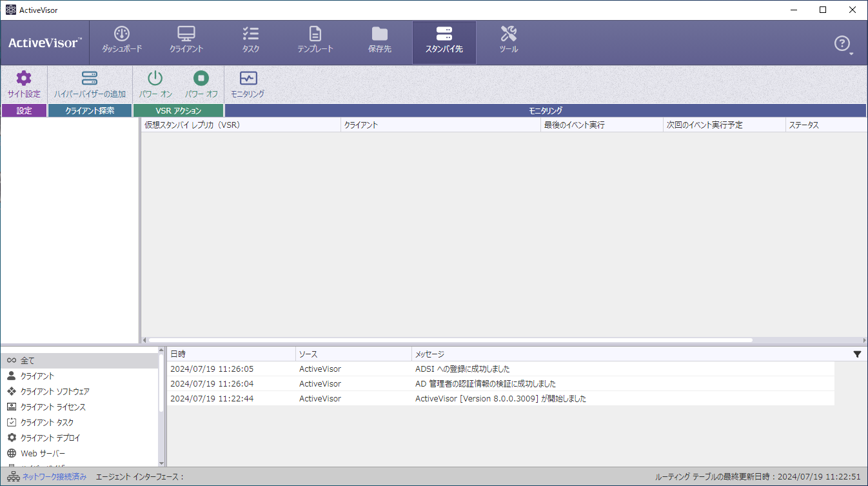
Task: Go to the 保存先 tab
Action: 380,40
